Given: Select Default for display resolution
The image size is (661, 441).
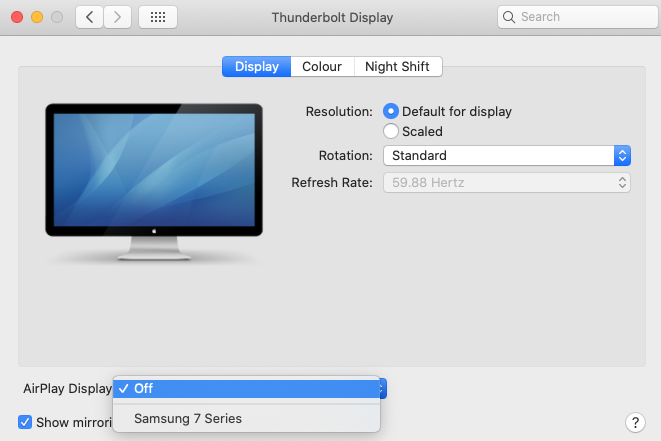Looking at the screenshot, I should [391, 111].
